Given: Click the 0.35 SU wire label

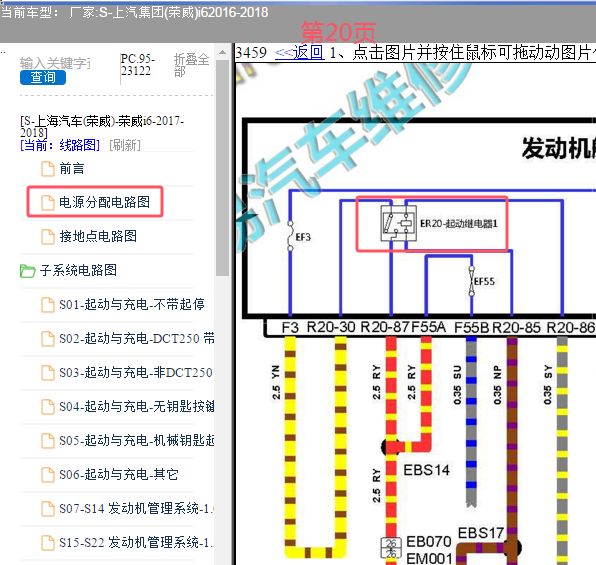Looking at the screenshot, I should click(x=457, y=384).
